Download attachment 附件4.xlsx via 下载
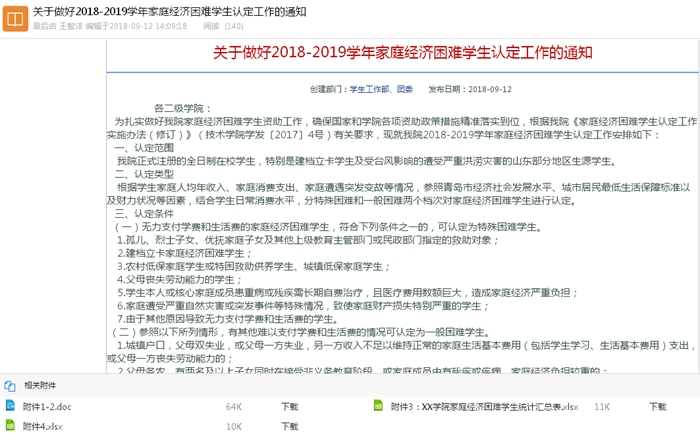Image resolution: width=700 pixels, height=437 pixels. coord(289,426)
